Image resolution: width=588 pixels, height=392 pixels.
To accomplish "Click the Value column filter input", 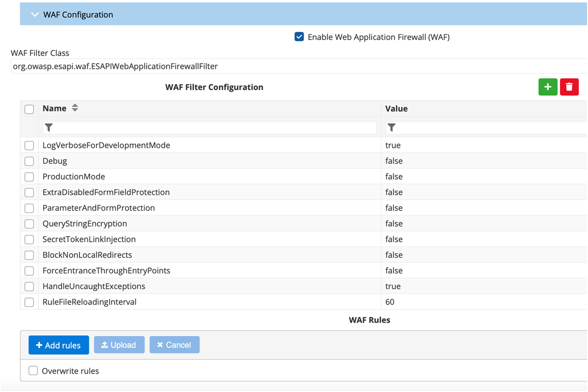I will click(461, 127).
